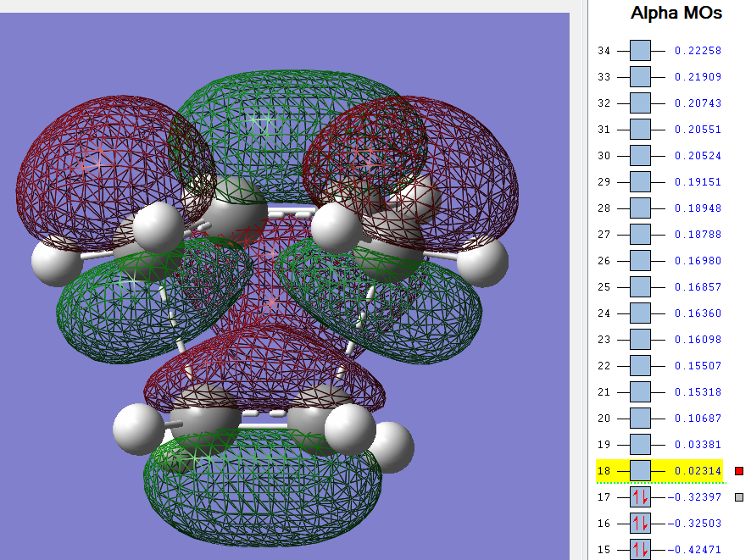
Task: Click the orbital index label 34
Action: click(604, 50)
